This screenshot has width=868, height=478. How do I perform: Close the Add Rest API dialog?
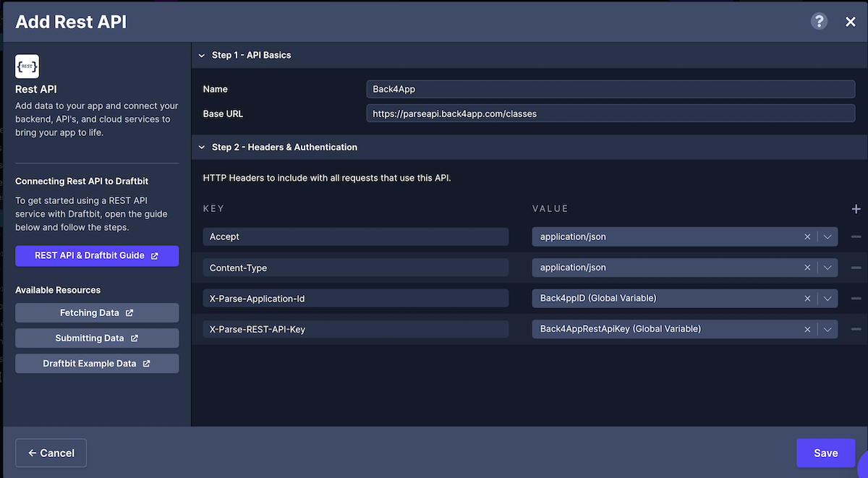(x=851, y=22)
